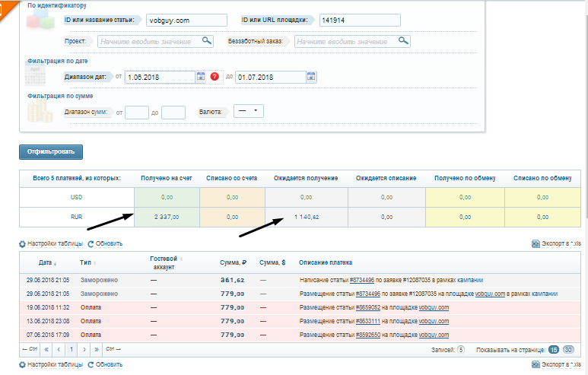588x375 pixels.
Task: Click minimum sum от input field
Action: point(137,113)
